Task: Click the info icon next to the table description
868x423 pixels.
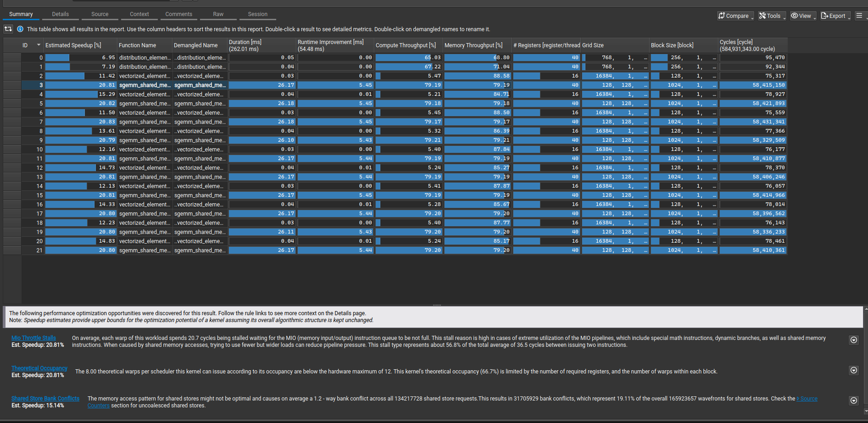Action: (20, 29)
